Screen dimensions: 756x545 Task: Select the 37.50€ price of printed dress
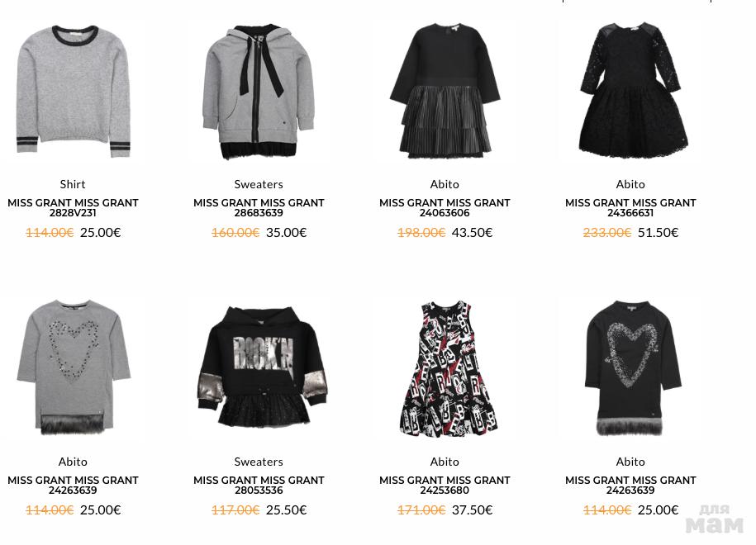click(472, 510)
